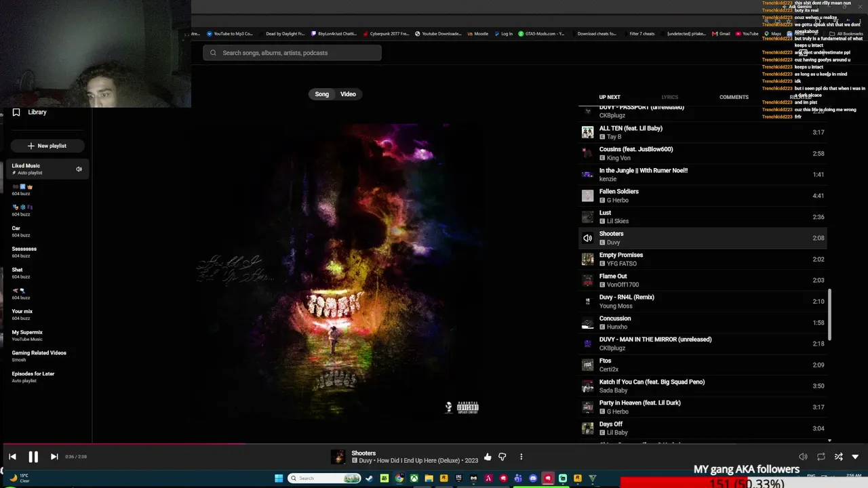
Task: Click the Windows taskbar search box
Action: (324, 479)
